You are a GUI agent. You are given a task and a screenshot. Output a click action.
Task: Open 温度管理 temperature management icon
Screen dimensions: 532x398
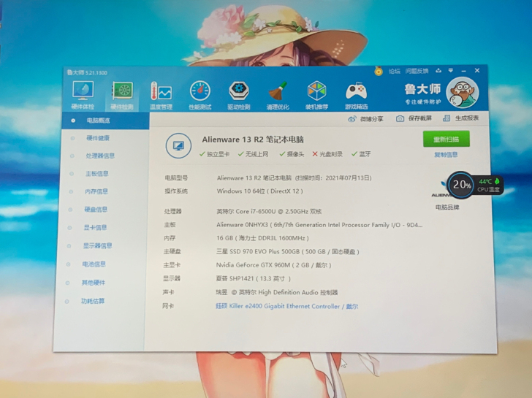[x=161, y=96]
